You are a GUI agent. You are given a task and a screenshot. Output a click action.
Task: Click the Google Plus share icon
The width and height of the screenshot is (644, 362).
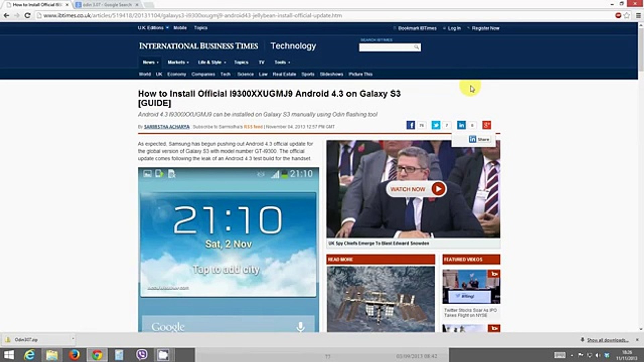click(x=486, y=125)
